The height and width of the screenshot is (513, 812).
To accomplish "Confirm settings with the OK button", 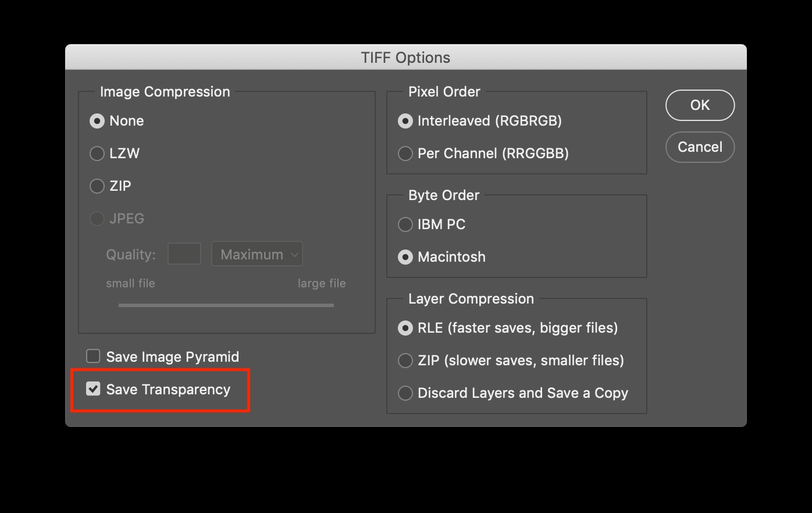I will pos(700,105).
